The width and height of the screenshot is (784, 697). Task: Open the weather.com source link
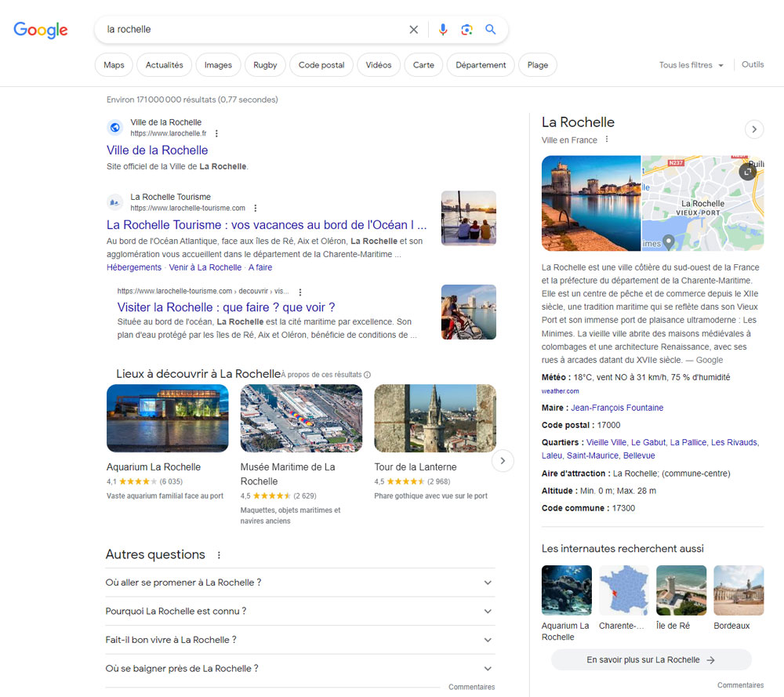(560, 391)
